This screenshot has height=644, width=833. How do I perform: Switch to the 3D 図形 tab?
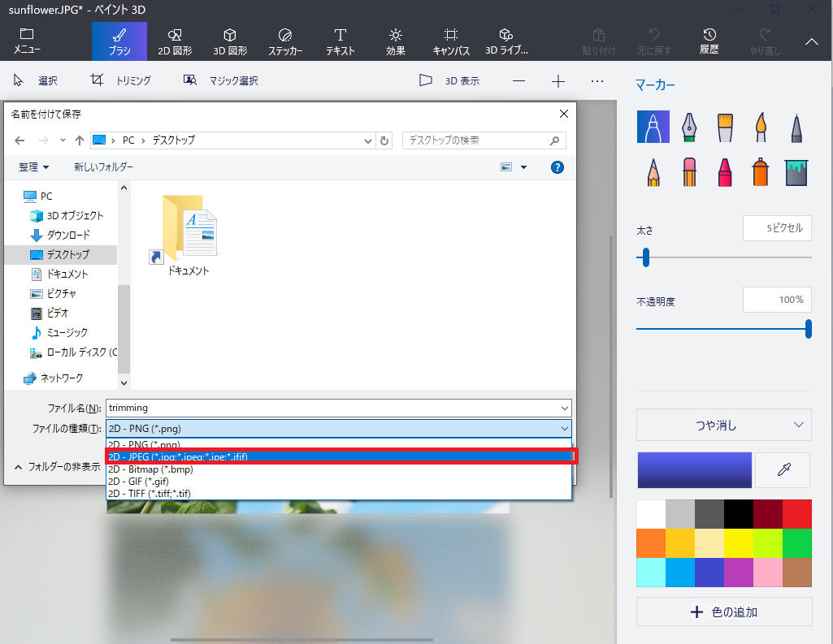[230, 41]
